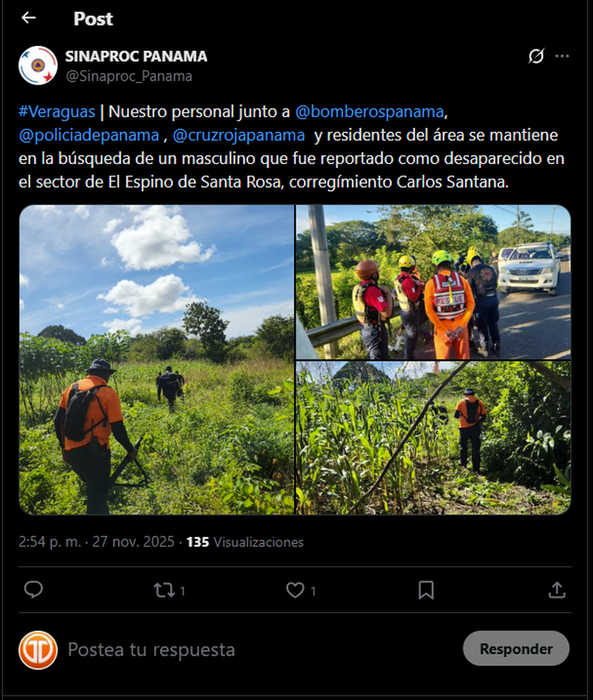Open the rescue team roadside photo

point(433,282)
